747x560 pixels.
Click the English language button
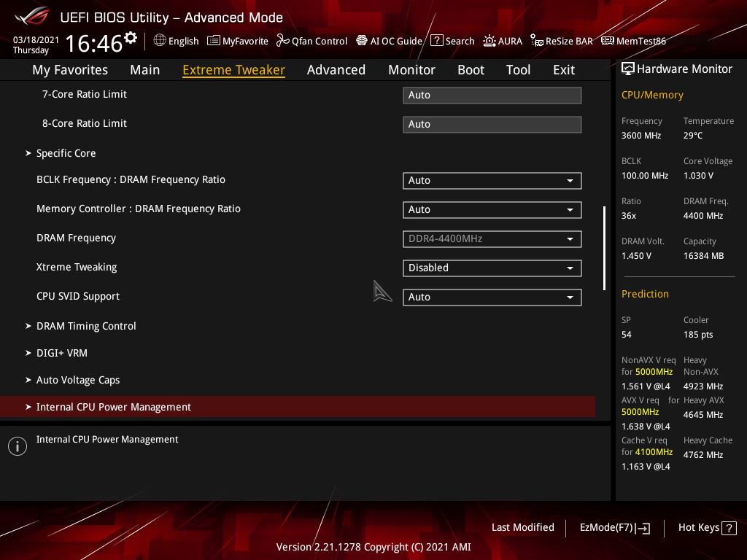pos(177,41)
